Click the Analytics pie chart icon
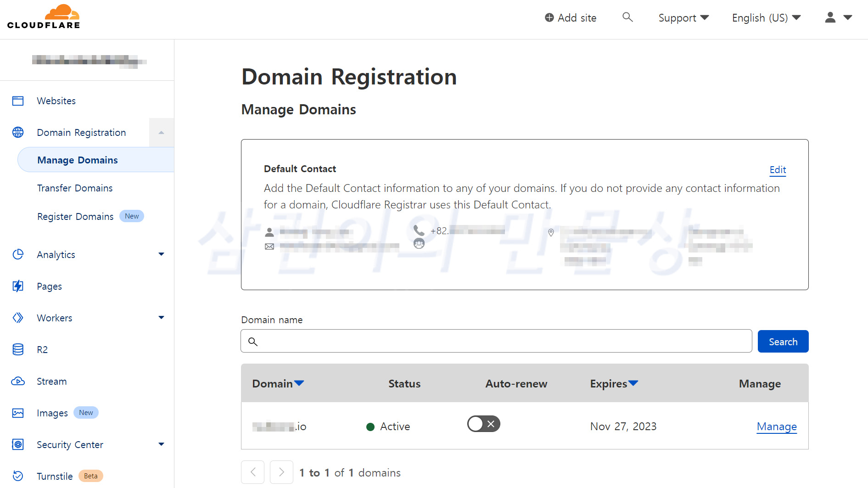Screen dimensions: 868x488 tap(18, 254)
